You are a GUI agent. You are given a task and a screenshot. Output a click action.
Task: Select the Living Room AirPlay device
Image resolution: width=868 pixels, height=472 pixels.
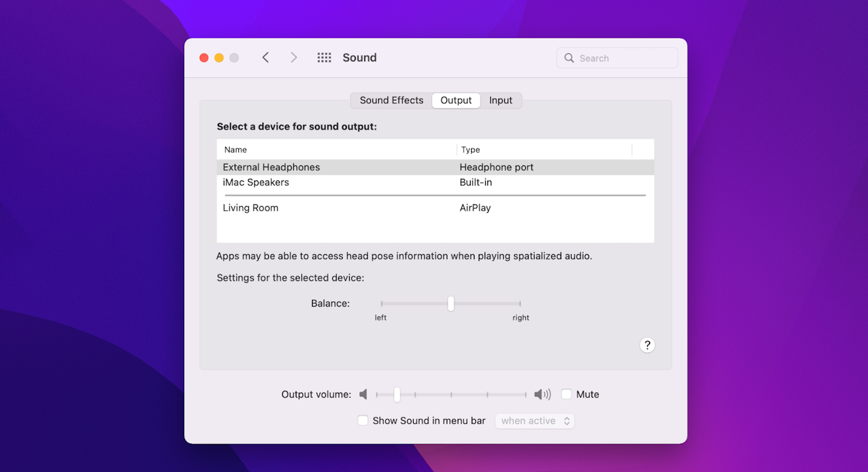coord(250,207)
